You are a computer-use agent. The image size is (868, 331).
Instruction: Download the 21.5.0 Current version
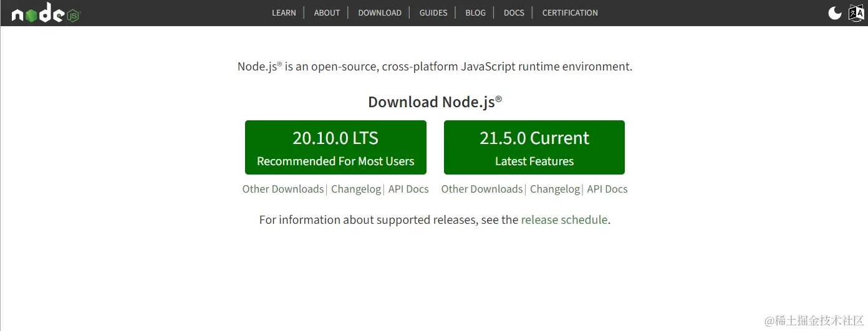(534, 147)
